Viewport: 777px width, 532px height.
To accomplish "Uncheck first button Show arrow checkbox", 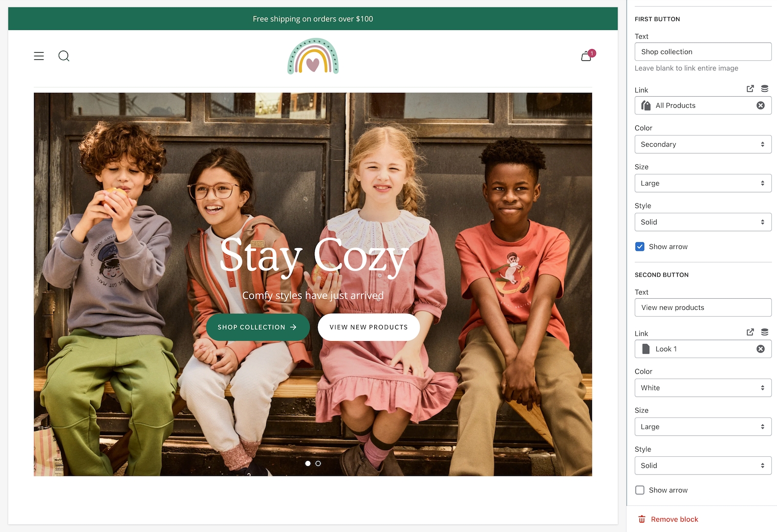I will coord(640,247).
